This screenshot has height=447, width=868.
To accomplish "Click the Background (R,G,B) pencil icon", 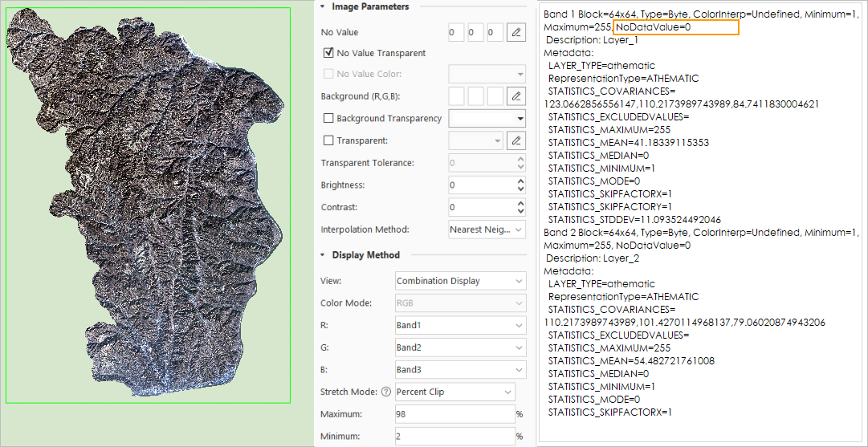I will click(x=516, y=96).
